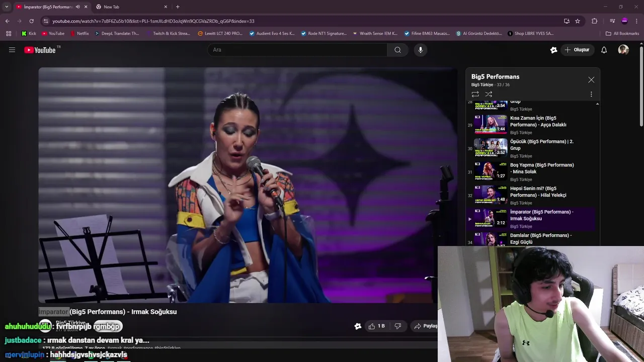Click the YouTube URL address bar
Image resolution: width=644 pixels, height=362 pixels.
coord(302,21)
